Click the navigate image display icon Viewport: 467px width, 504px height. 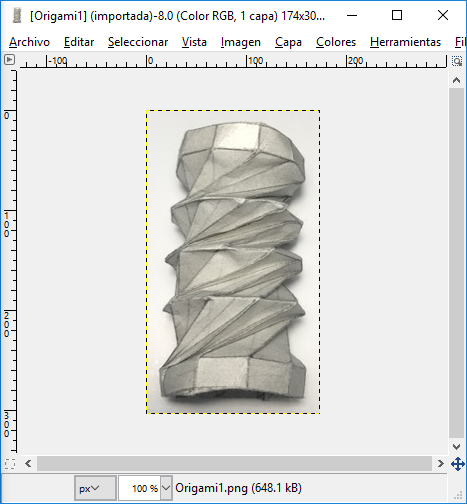pos(458,464)
